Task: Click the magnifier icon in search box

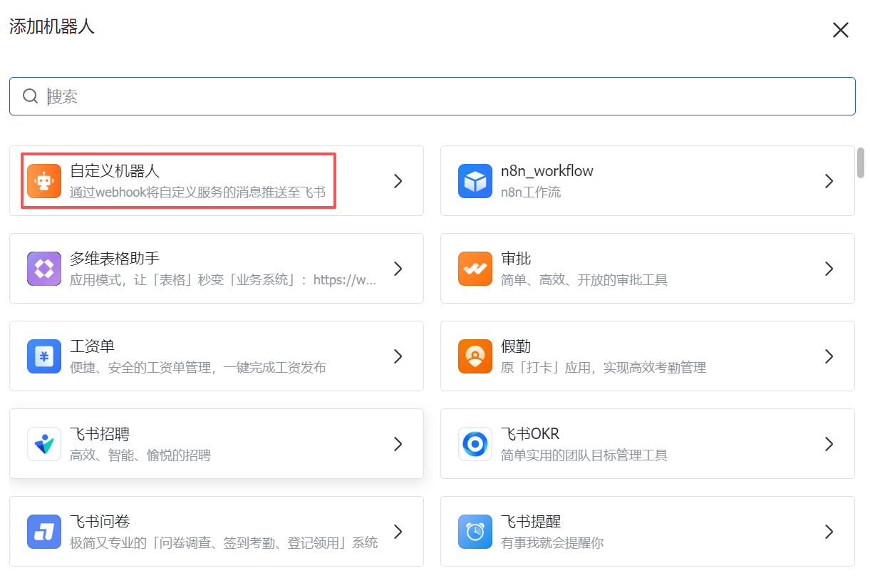Action: pos(30,96)
